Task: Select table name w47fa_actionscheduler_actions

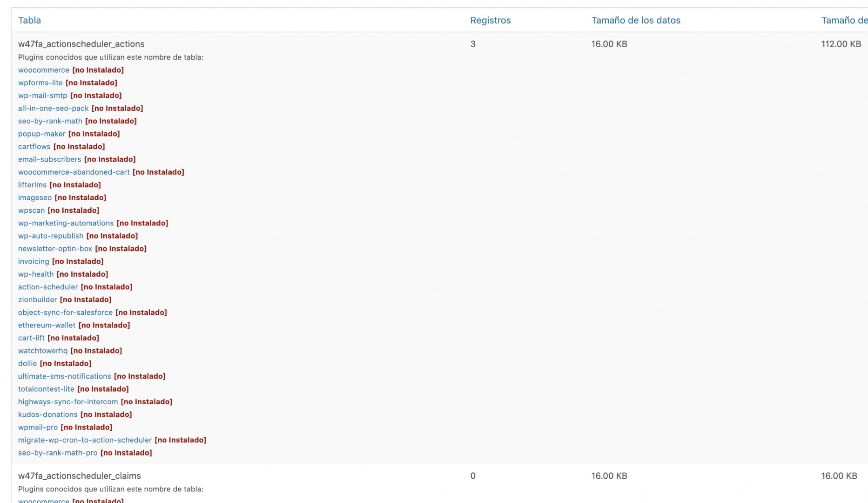Action: [81, 44]
